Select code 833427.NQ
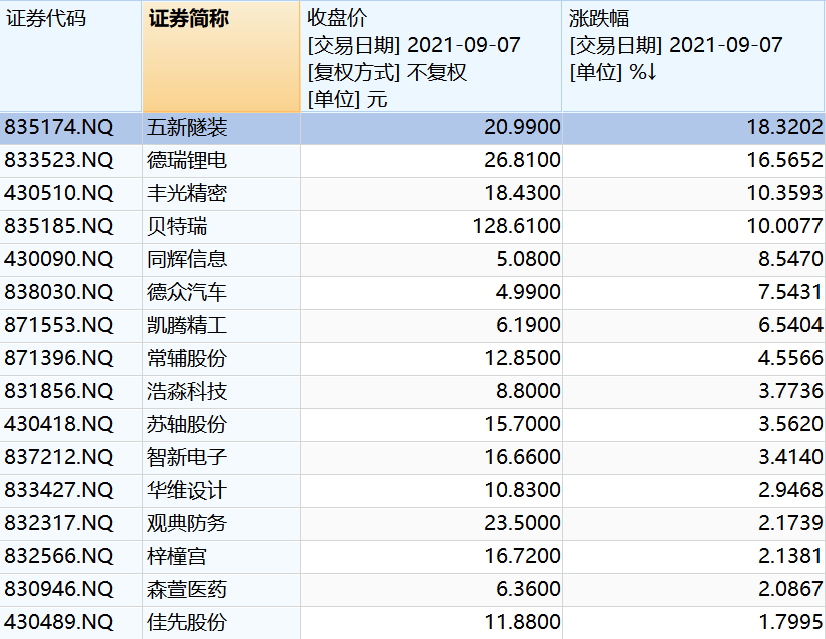The height and width of the screenshot is (639, 826). tap(58, 490)
